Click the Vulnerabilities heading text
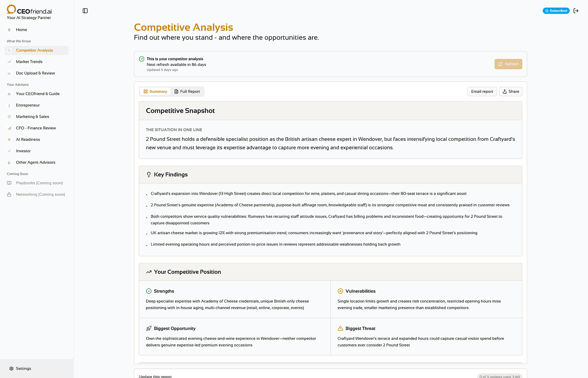 (361, 291)
